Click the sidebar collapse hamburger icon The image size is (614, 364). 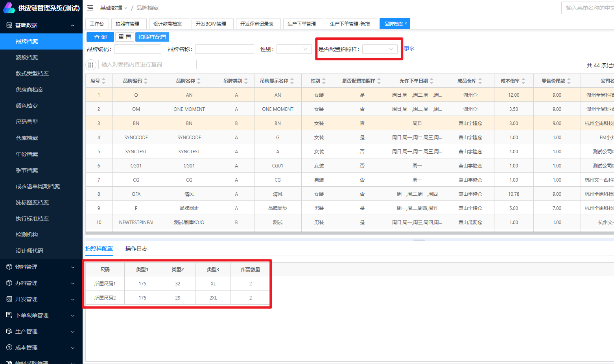(90, 8)
